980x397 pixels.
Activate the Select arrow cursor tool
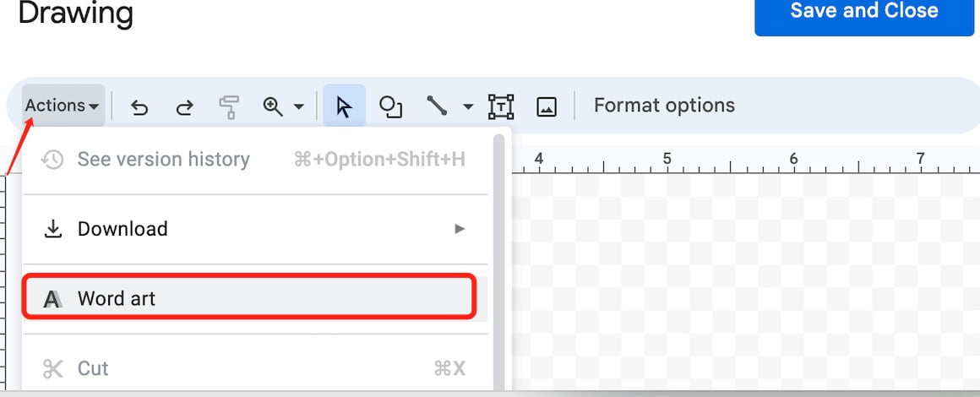point(344,106)
